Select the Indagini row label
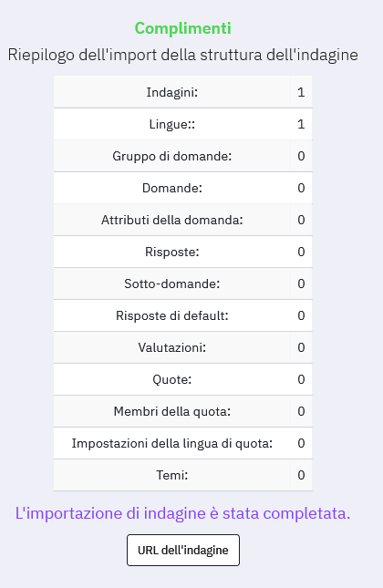Screen dimensions: 383x588 pos(171,92)
